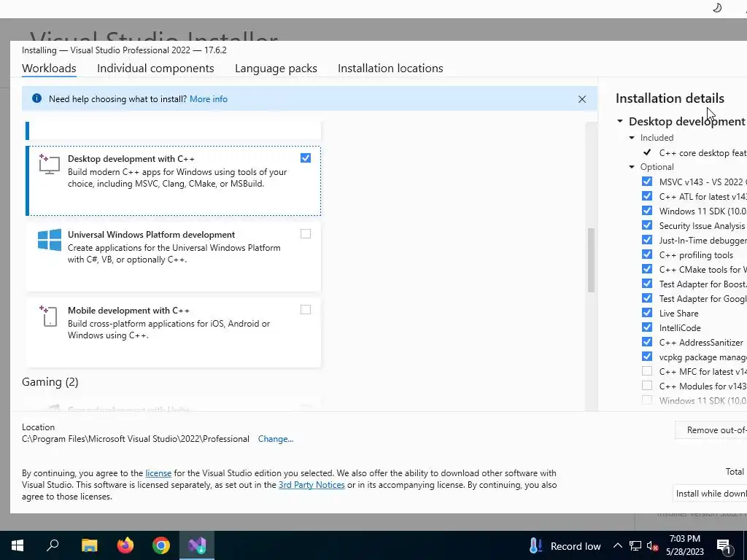This screenshot has width=747, height=560.
Task: Click the C++ core desktop features item
Action: (703, 153)
